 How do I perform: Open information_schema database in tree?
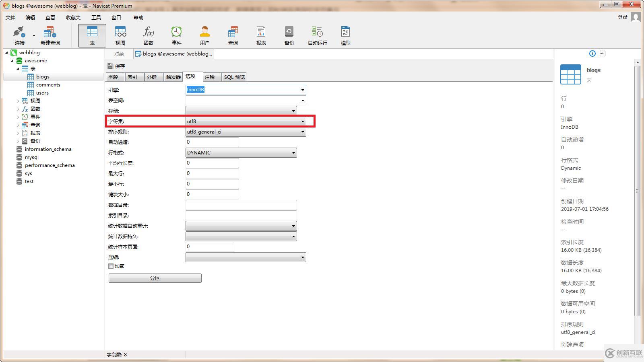click(48, 149)
